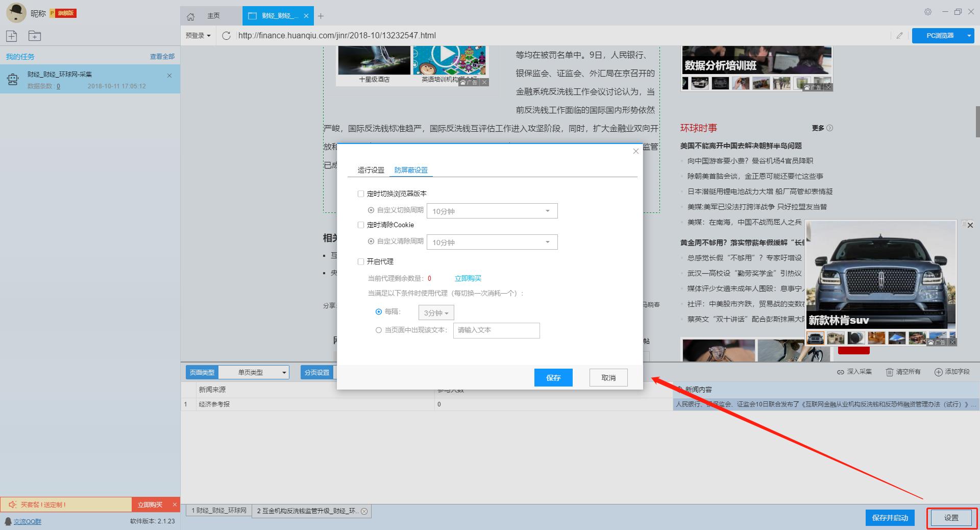Click the refresh icon beside URL
The image size is (980, 530).
click(x=227, y=35)
